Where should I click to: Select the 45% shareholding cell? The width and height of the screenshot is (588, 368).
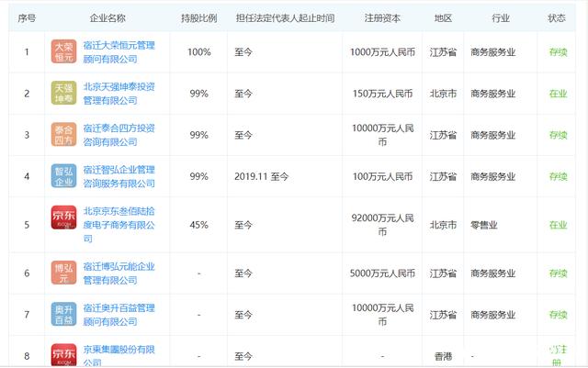point(198,225)
